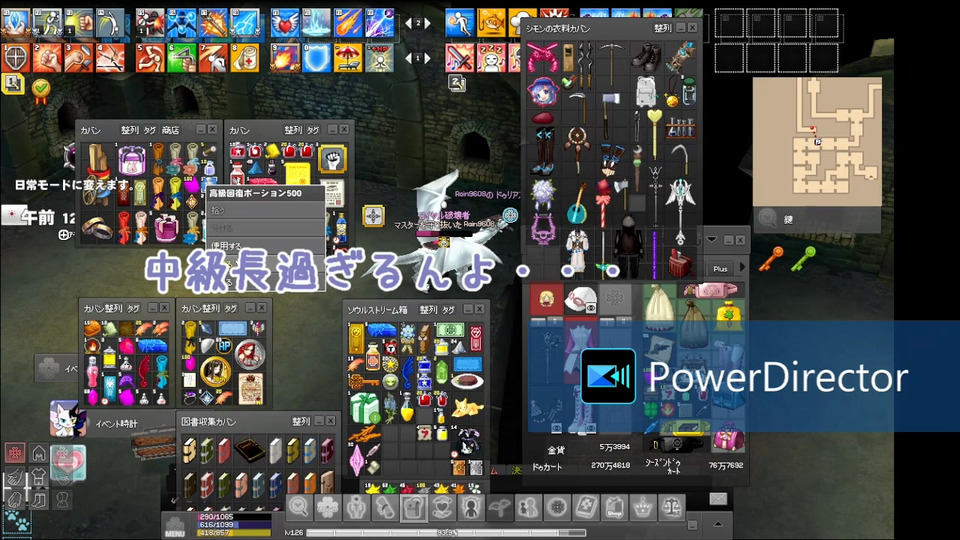Toggle the robe equipment view icon
Image resolution: width=960 pixels, height=540 pixels.
coord(62,500)
